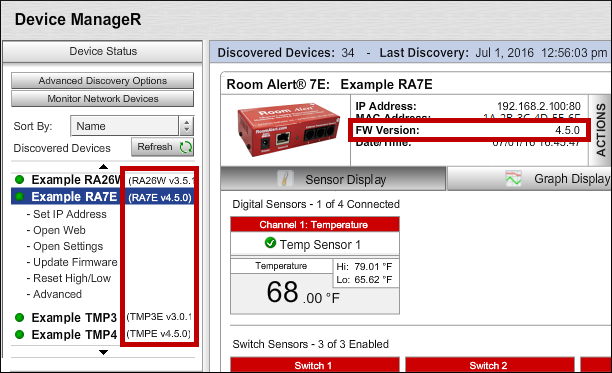Click the thermometer icon on Sensor Display
Screen dimensions: 612x373
pos(285,179)
